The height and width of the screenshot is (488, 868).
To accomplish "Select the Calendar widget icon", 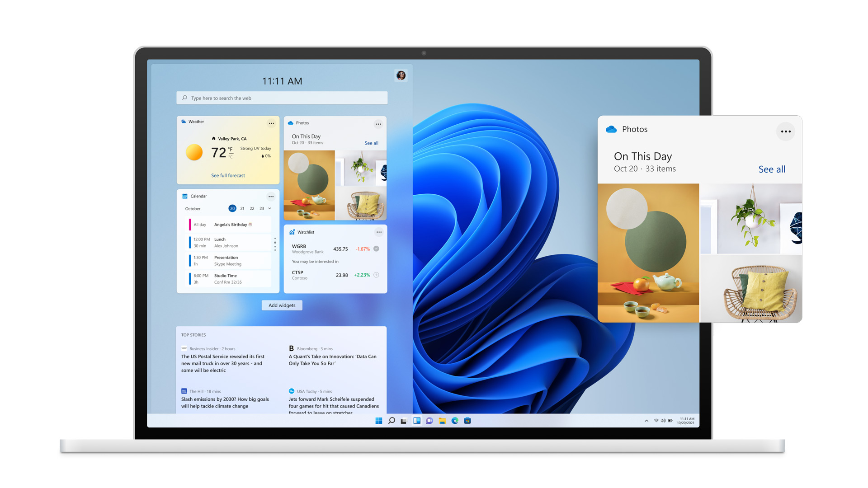I will pos(185,196).
